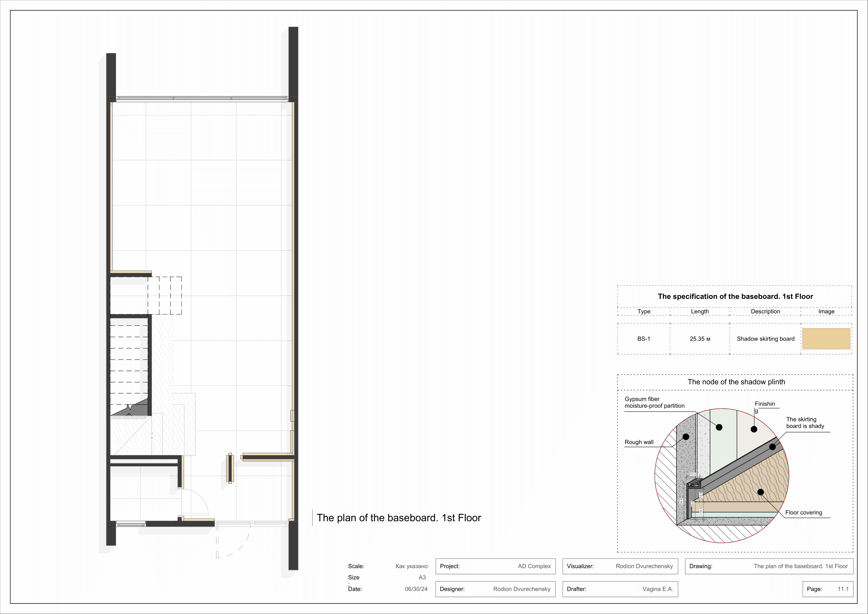This screenshot has width=868, height=614.
Task: Click the Project name AD Complex
Action: point(534,566)
